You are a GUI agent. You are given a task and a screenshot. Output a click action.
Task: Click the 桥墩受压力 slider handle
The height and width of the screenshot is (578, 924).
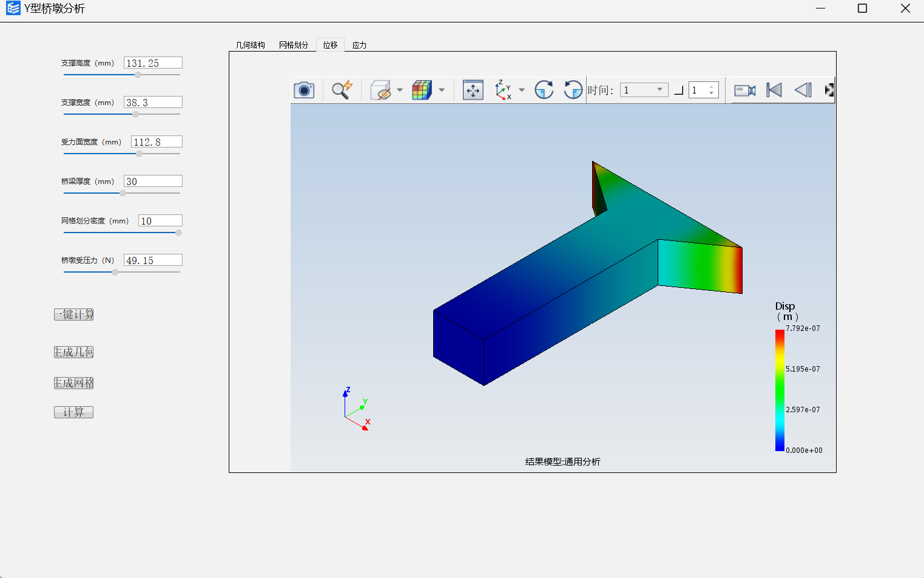point(115,272)
